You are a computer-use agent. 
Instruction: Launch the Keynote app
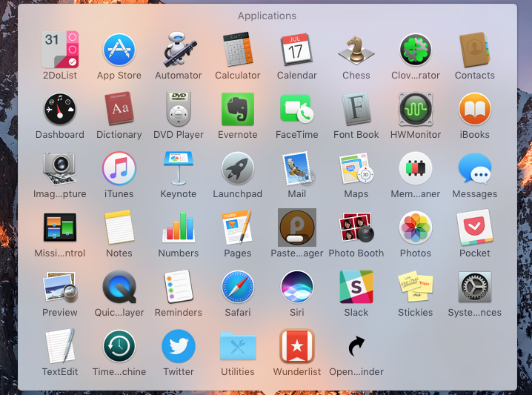(x=179, y=168)
